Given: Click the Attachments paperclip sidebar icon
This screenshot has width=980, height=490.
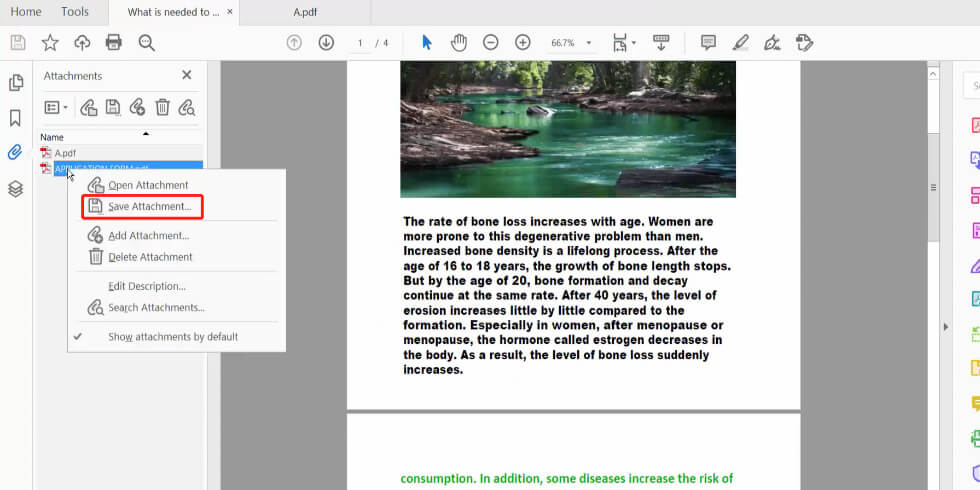Looking at the screenshot, I should coord(15,152).
